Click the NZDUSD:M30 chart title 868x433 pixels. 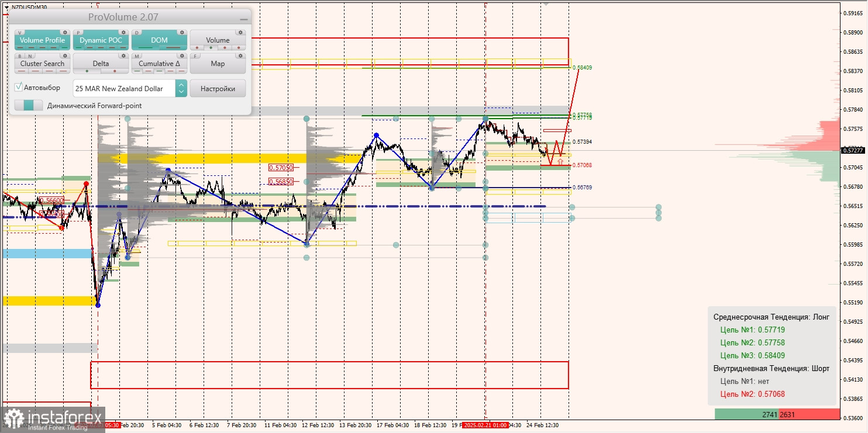coord(29,7)
